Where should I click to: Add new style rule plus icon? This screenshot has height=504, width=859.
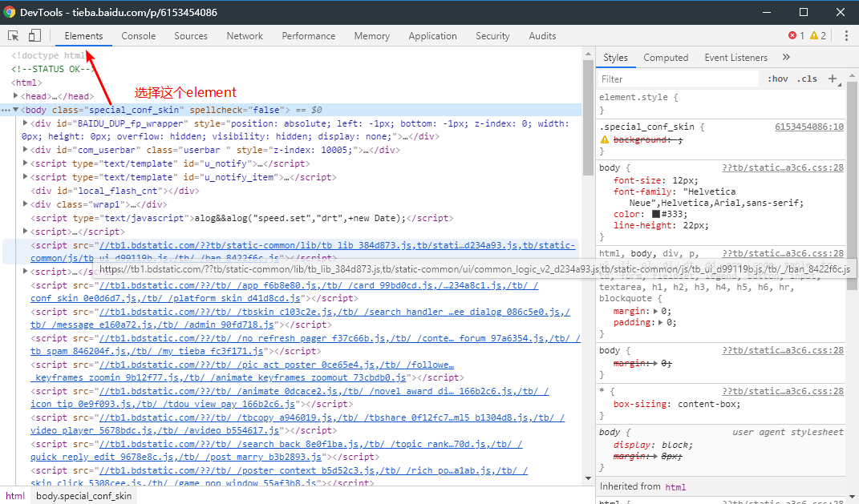(833, 79)
